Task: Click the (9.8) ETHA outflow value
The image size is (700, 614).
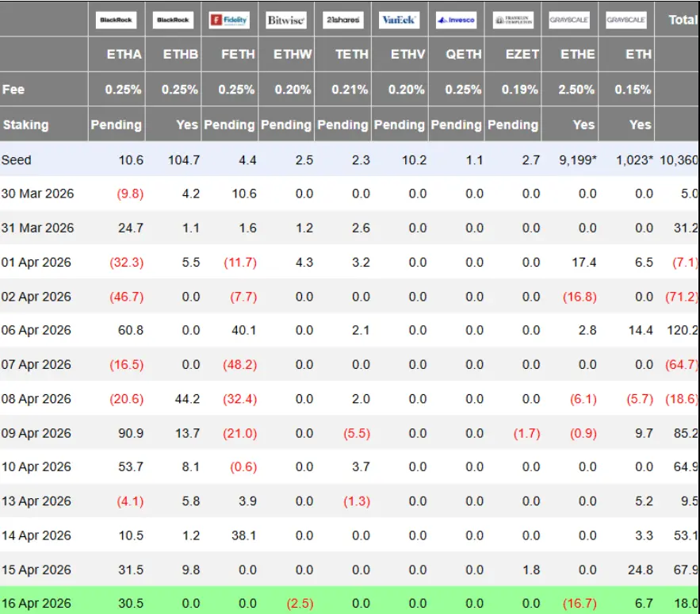Action: (130, 194)
